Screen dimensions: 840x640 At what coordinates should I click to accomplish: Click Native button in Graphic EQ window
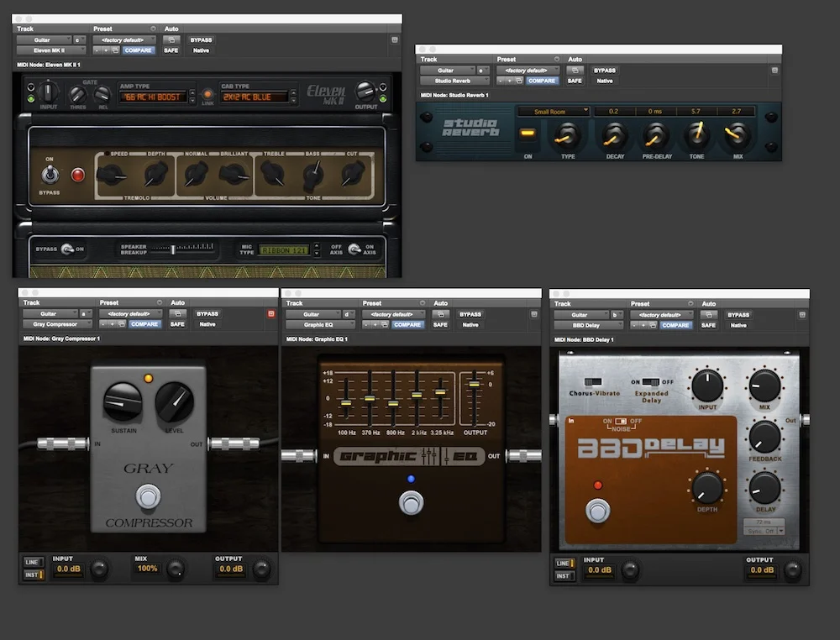pos(470,324)
